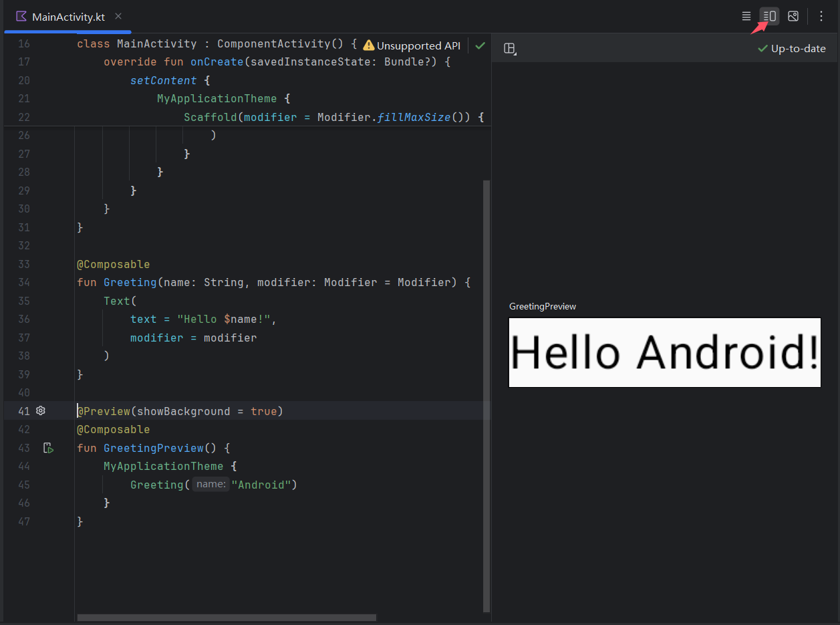Click the "Hello $name!" string literal
The image size is (840, 625).
click(224, 319)
